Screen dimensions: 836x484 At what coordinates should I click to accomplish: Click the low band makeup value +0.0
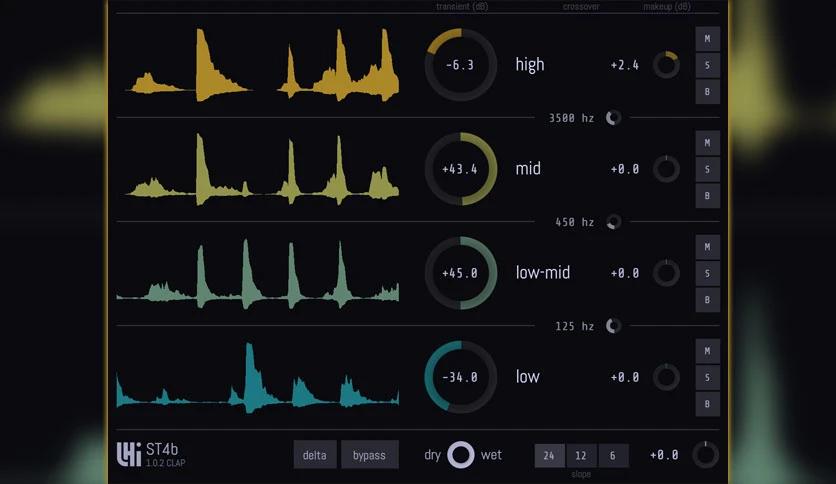click(625, 377)
